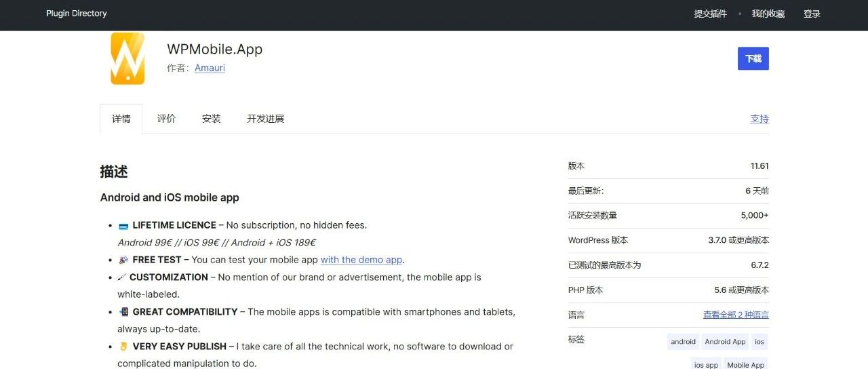
Task: Click the GREAT COMPATIBILITY bold text
Action: (185, 312)
